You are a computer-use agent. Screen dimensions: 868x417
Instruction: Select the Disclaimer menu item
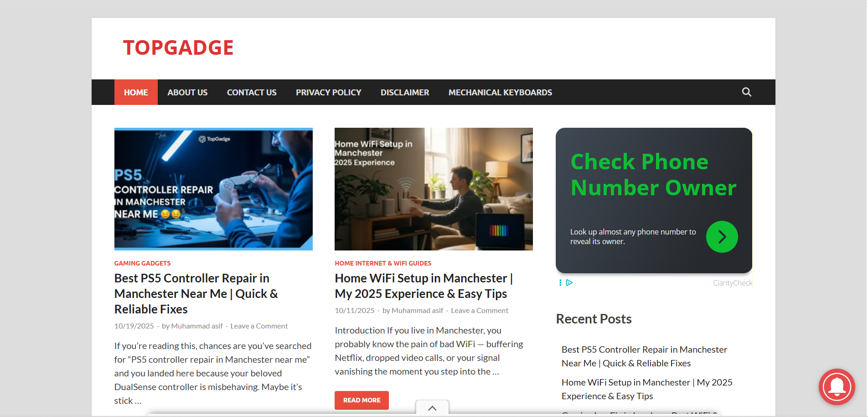click(x=405, y=92)
